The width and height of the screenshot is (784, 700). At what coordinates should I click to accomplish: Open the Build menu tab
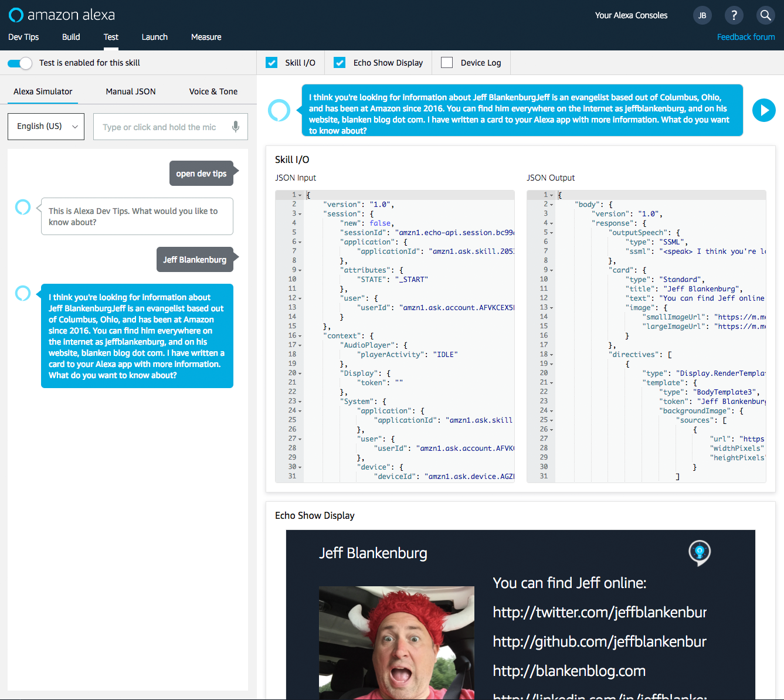pyautogui.click(x=71, y=37)
